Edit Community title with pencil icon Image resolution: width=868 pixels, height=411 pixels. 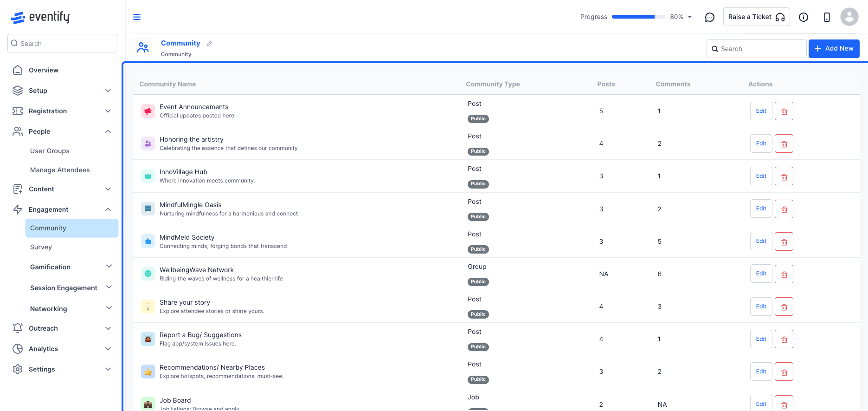coord(209,44)
